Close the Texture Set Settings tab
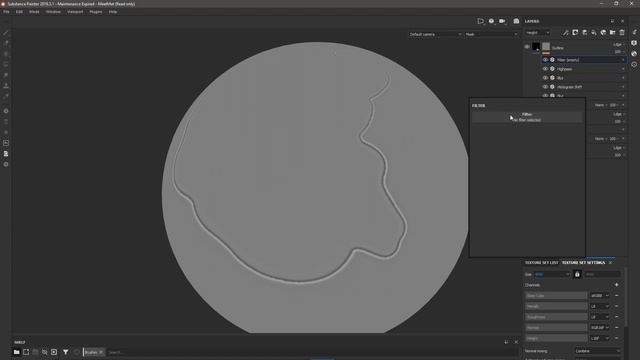 coord(610,263)
